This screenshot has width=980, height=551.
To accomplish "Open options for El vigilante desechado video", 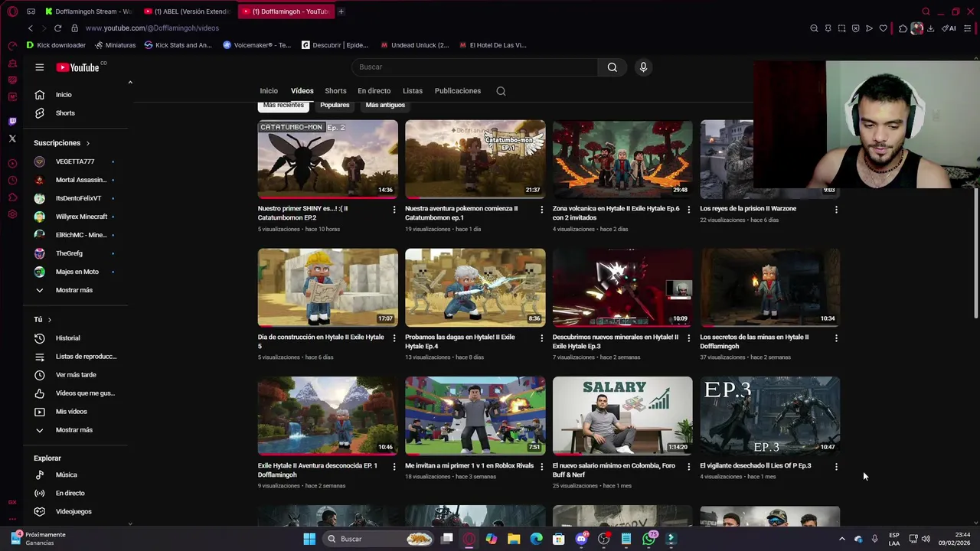I will coord(836,467).
